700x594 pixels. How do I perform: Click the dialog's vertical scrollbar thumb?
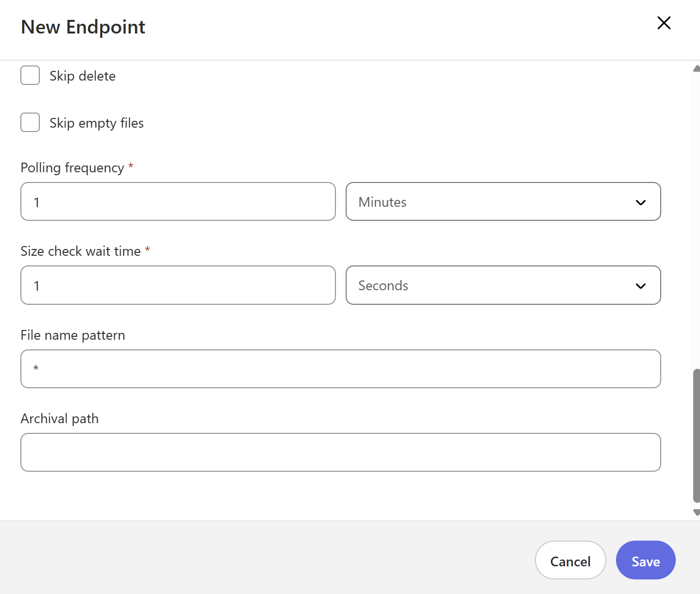click(x=697, y=435)
